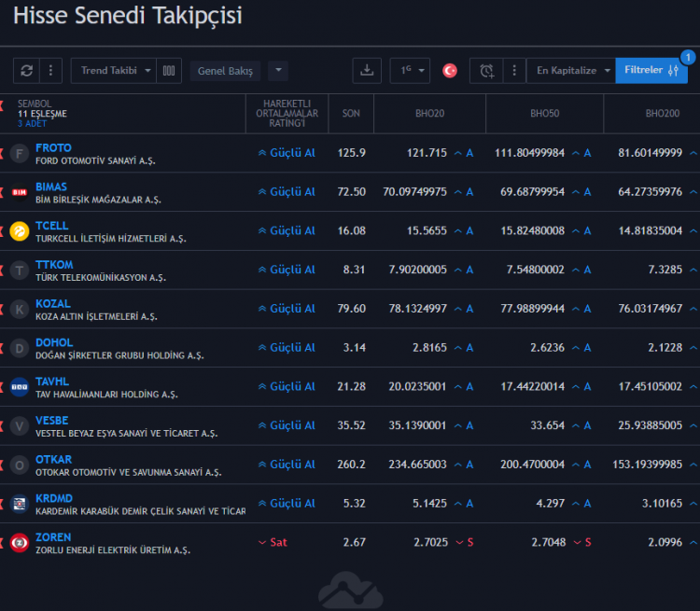This screenshot has height=611, width=700.
Task: Open the En Kapitalize sort dropdown
Action: 571,71
